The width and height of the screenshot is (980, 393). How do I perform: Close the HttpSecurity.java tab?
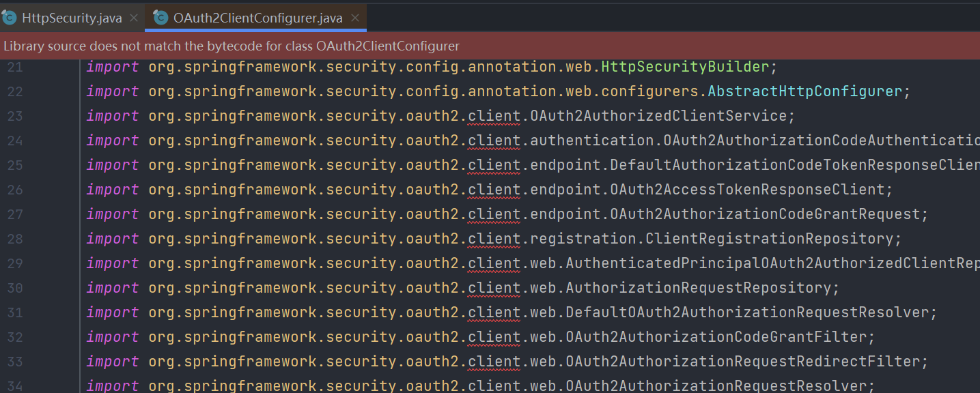click(x=134, y=18)
